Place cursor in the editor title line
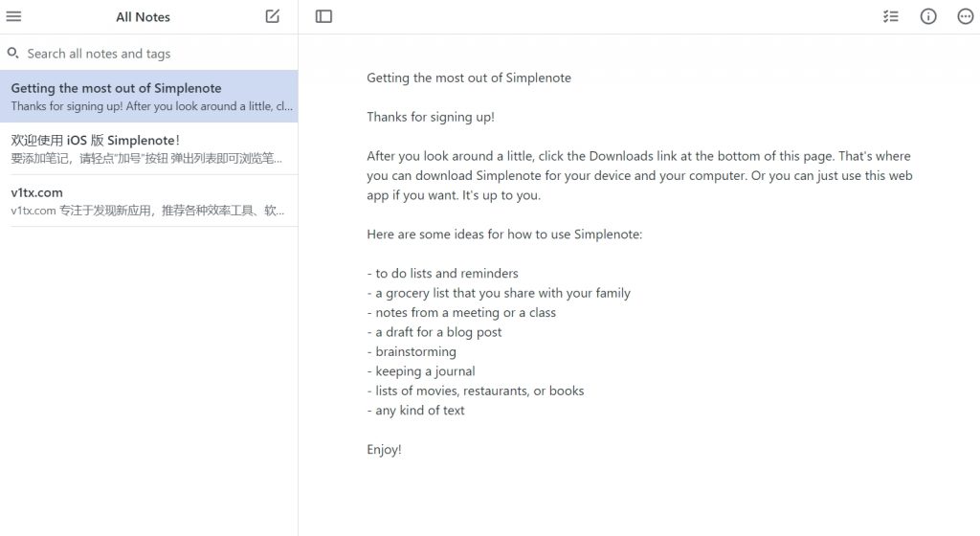 (469, 78)
